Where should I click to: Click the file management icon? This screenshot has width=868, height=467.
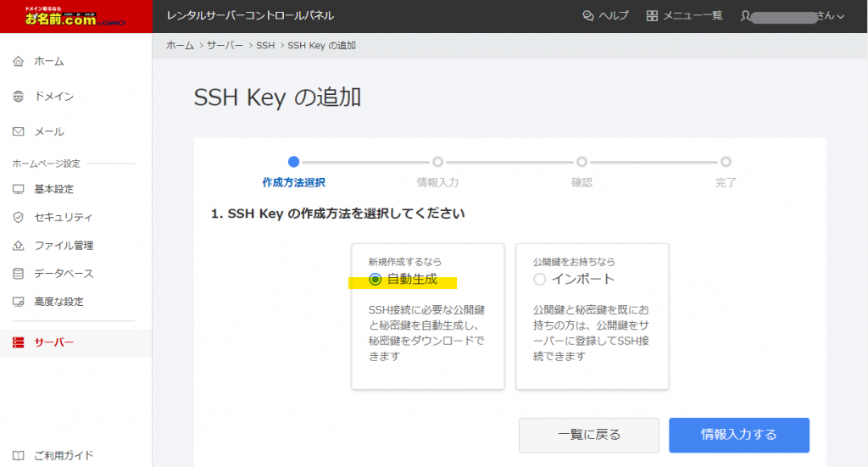click(18, 246)
